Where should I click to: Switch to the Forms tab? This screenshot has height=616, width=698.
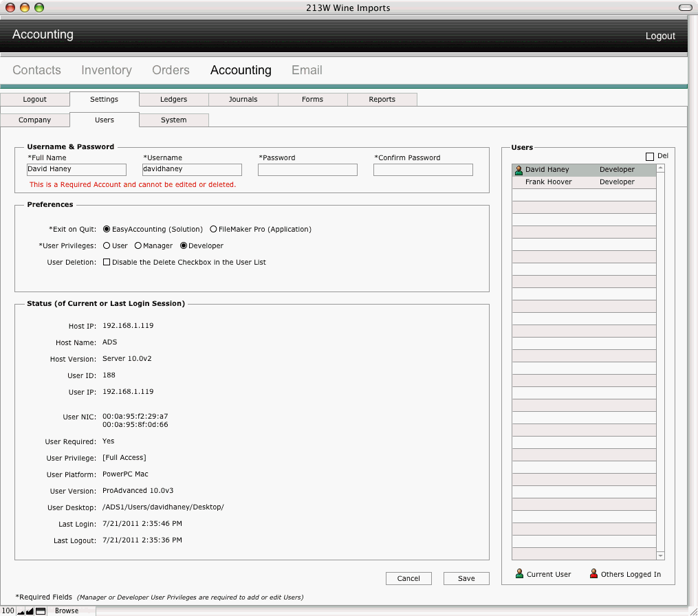[312, 99]
